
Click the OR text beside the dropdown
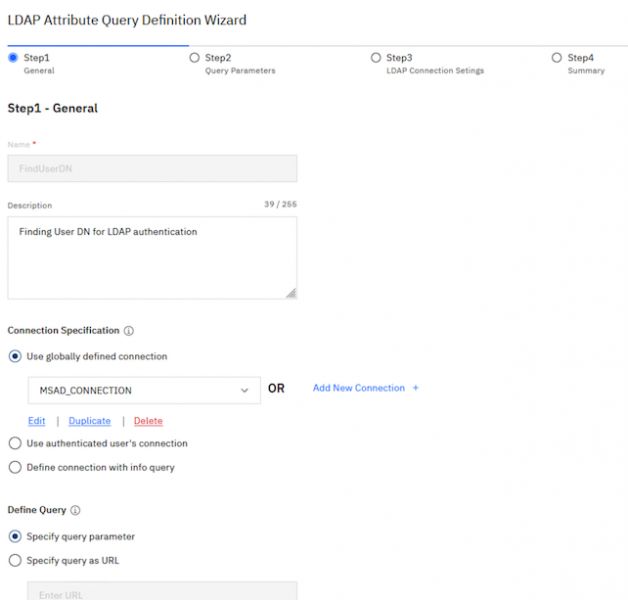(276, 388)
